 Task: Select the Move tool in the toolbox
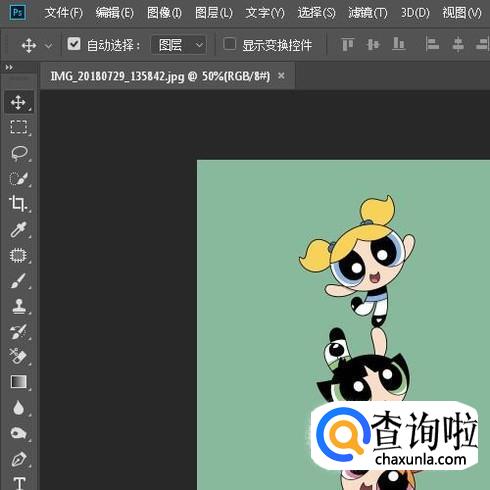tap(19, 102)
